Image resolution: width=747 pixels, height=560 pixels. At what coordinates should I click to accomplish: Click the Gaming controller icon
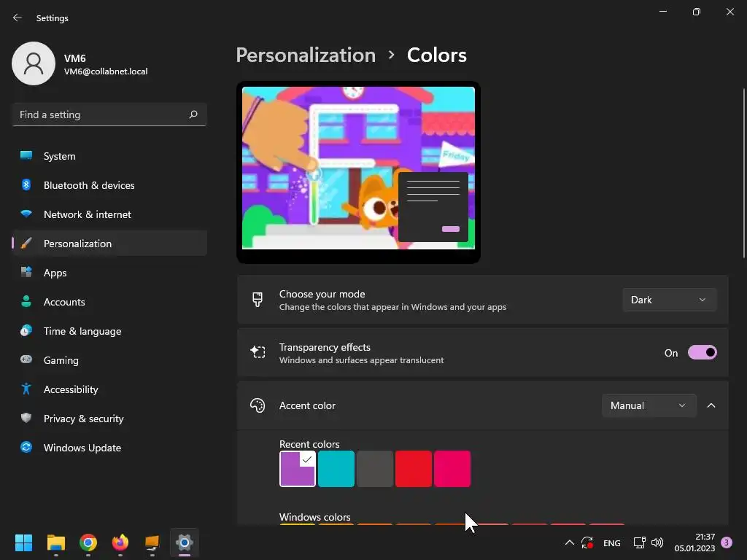(x=26, y=359)
